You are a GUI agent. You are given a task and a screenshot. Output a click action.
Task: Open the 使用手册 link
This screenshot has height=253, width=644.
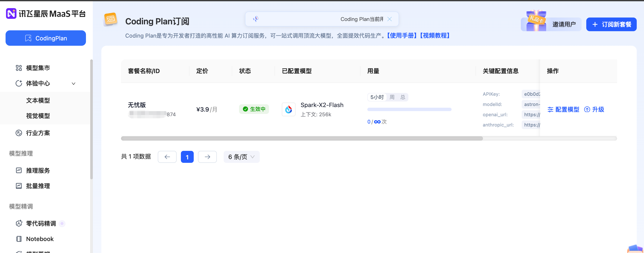(402, 35)
